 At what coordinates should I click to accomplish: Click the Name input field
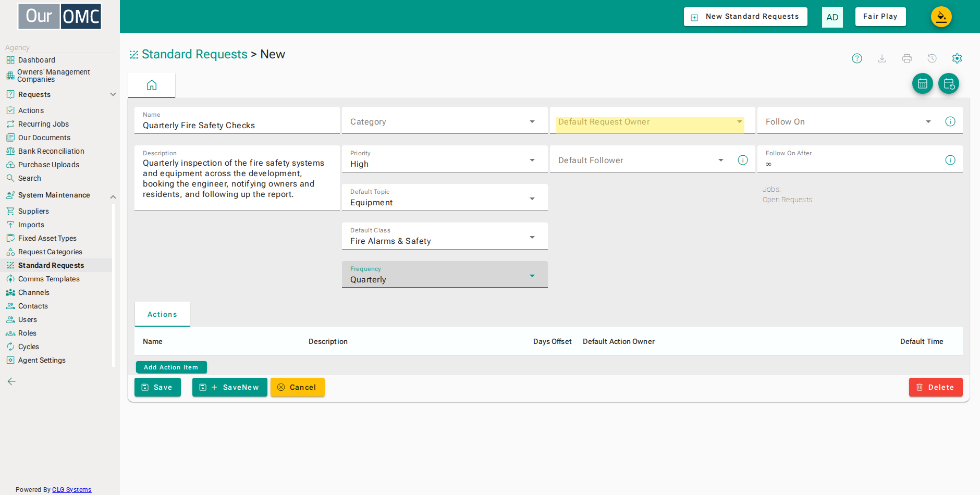[237, 121]
